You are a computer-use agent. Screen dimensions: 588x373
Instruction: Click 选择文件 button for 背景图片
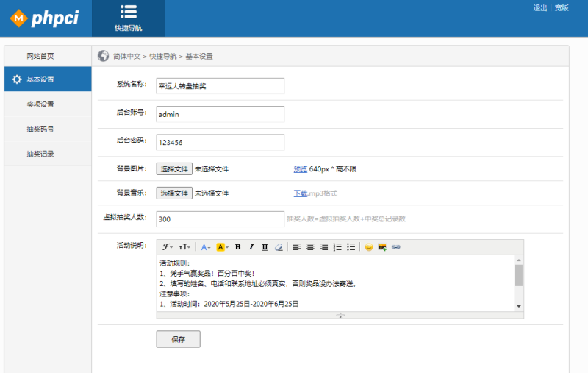pyautogui.click(x=174, y=169)
